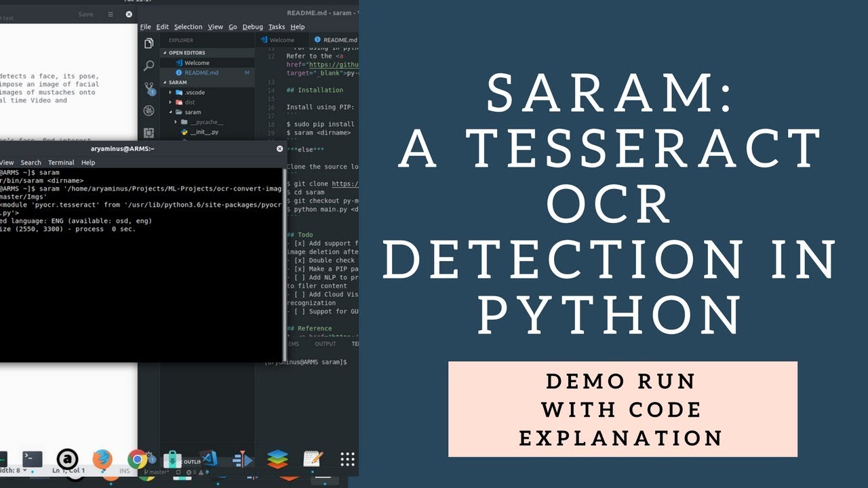The image size is (868, 488).
Task: Open the Tasks menu in VS Code
Action: [277, 26]
